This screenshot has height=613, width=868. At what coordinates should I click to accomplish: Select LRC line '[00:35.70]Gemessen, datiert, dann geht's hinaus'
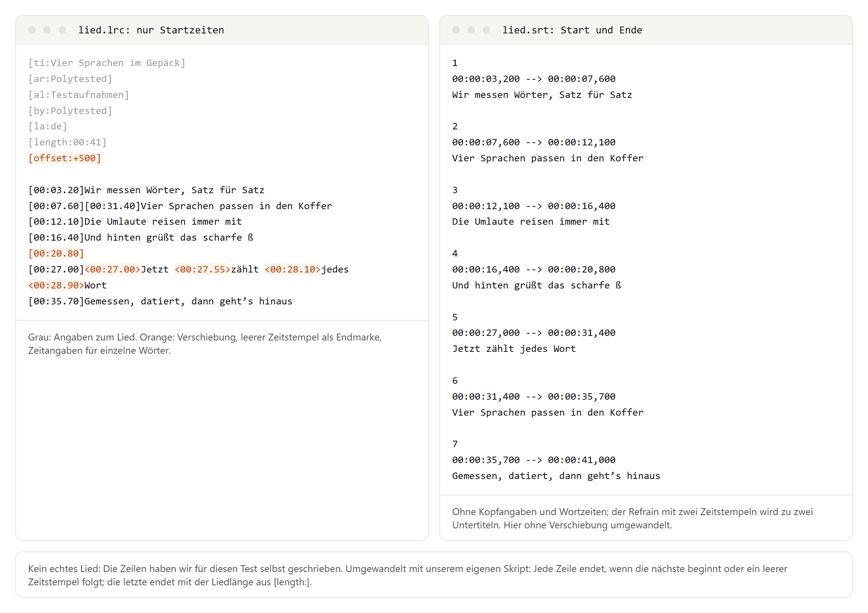pyautogui.click(x=160, y=301)
